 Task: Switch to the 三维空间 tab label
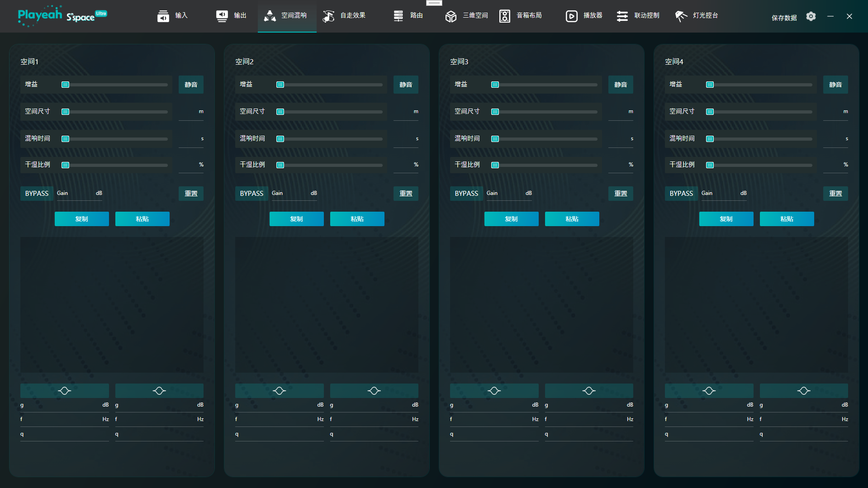(x=475, y=15)
